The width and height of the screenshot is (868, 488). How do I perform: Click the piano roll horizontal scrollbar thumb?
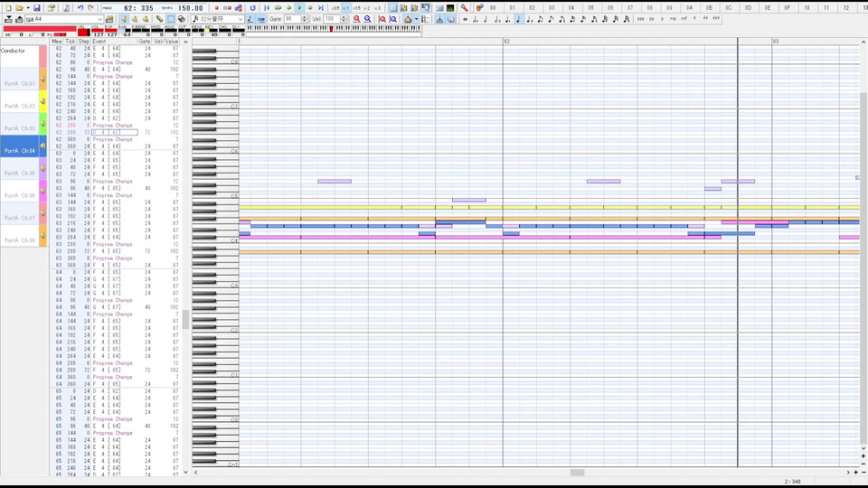click(x=578, y=473)
